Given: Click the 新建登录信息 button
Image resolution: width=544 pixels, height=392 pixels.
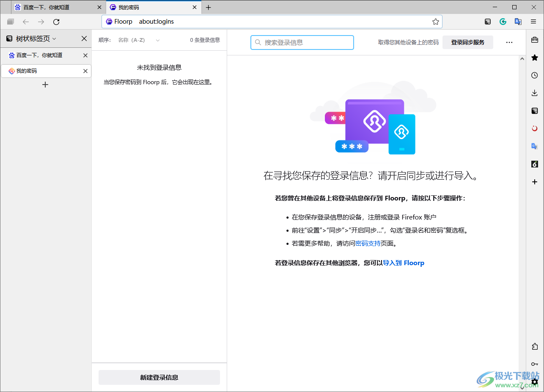Looking at the screenshot, I should click(x=159, y=377).
